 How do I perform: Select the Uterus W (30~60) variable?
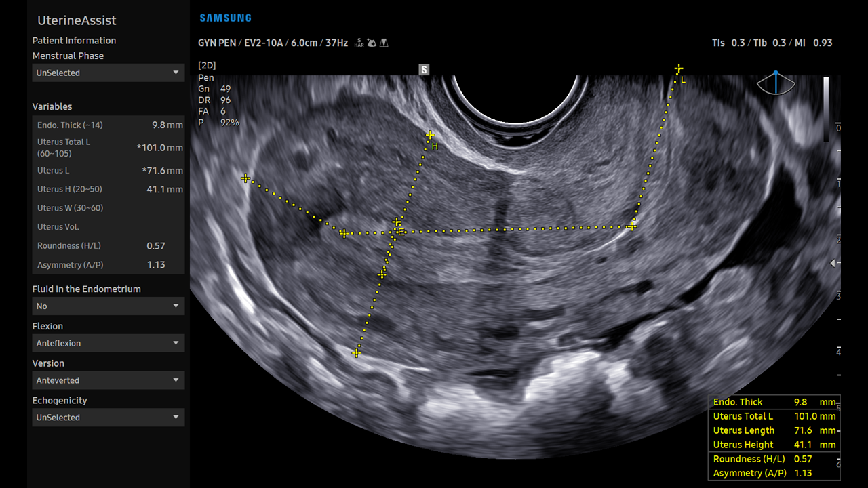pyautogui.click(x=108, y=207)
